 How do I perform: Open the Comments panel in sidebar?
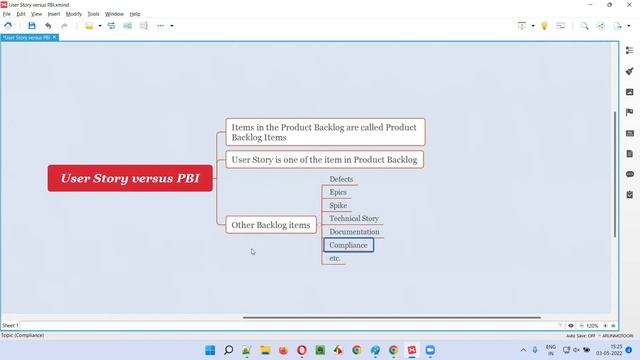pyautogui.click(x=629, y=174)
